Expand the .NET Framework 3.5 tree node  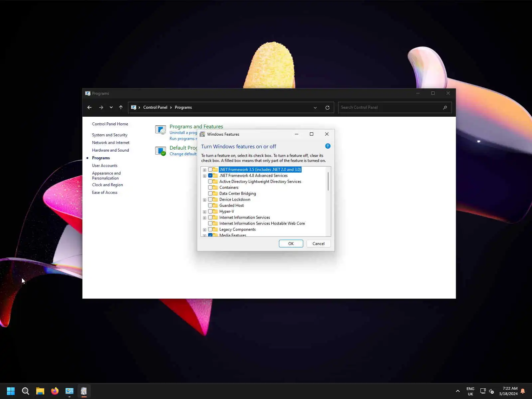click(204, 170)
